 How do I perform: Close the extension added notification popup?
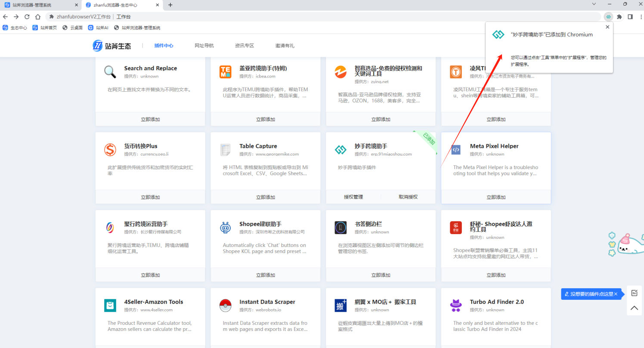click(x=607, y=27)
